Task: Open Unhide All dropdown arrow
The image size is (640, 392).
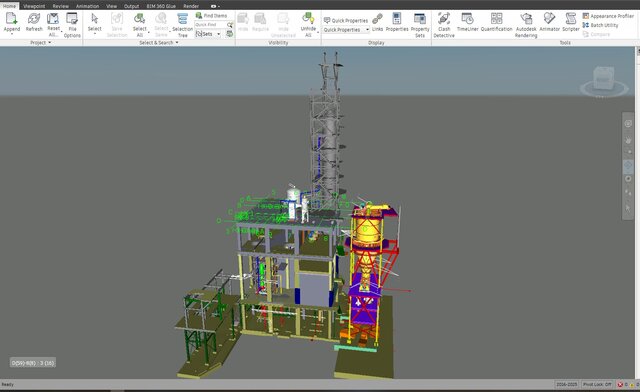Action: (318, 32)
